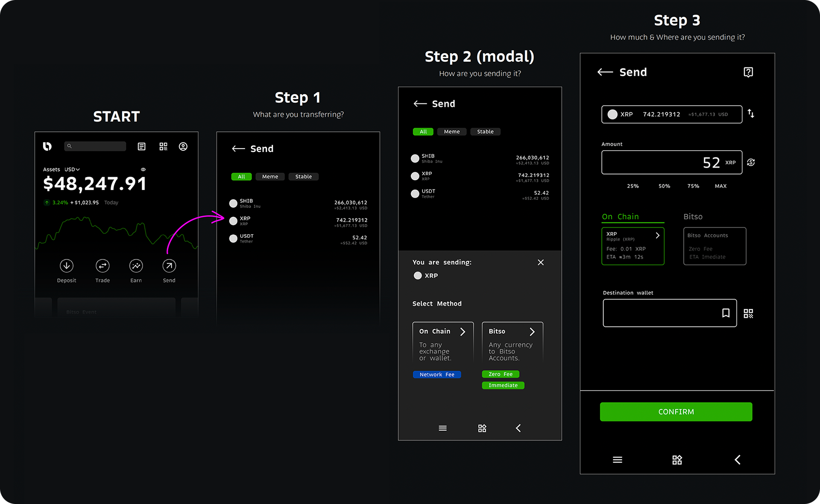Go back using the arrow in Step 2 Send
This screenshot has width=820, height=504.
point(420,104)
